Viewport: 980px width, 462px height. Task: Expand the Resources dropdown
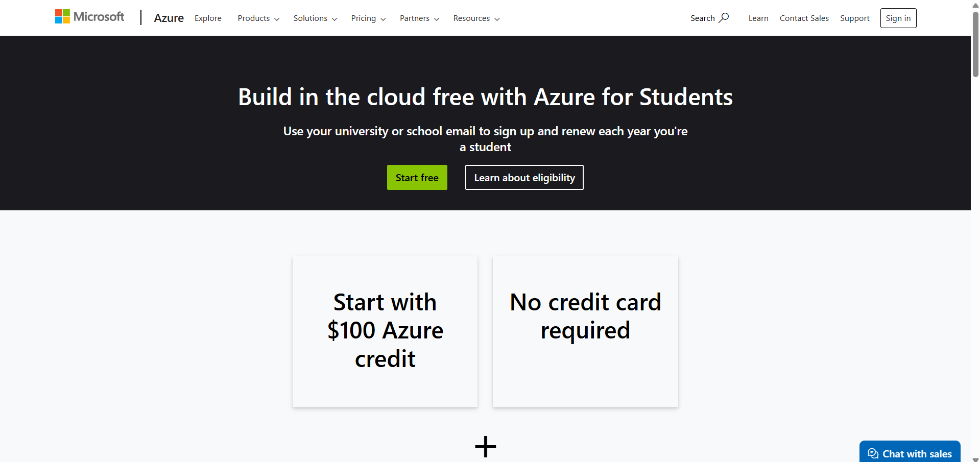click(476, 18)
